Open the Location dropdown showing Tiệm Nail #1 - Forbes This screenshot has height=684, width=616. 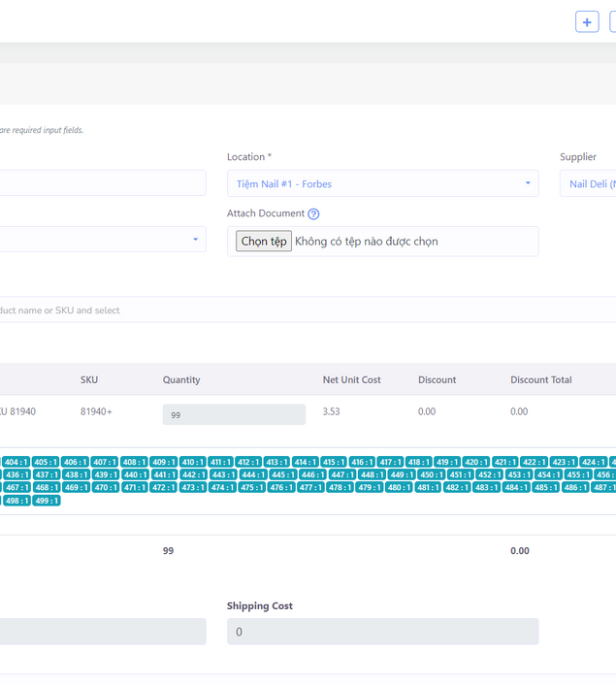coord(382,183)
